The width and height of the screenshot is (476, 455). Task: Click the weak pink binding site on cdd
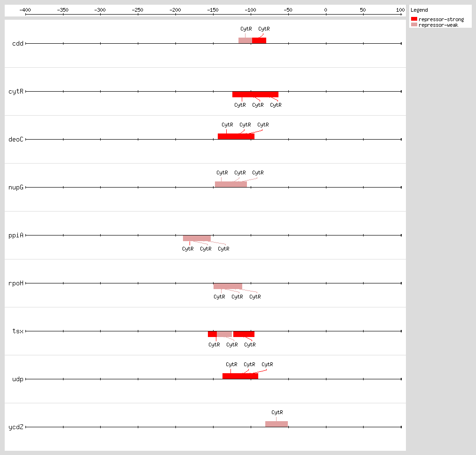point(245,40)
